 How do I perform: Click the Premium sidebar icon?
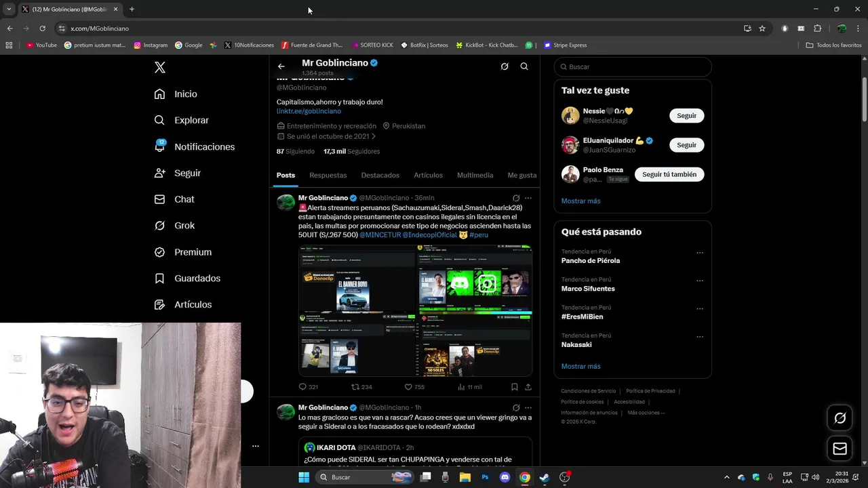[159, 252]
